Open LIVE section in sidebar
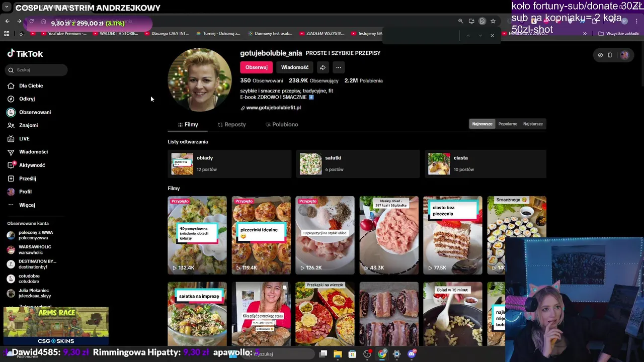Viewport: 644px width, 362px height. pos(19,139)
